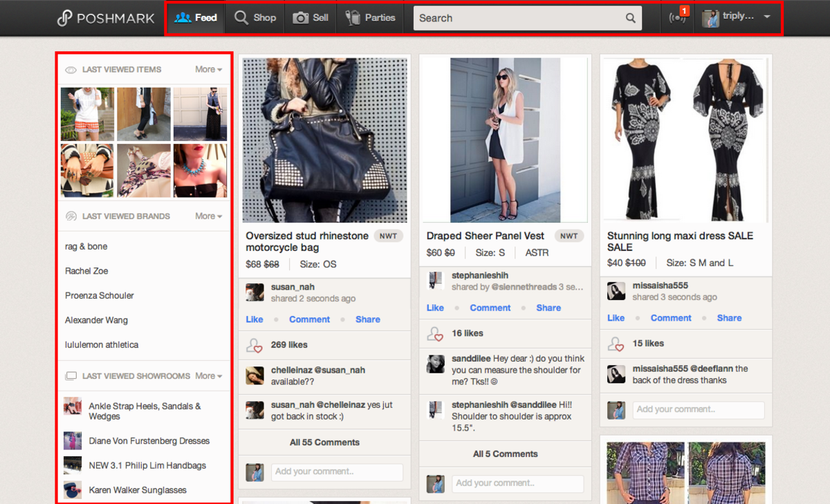Share the Draped Sheer Panel Vest listing
Screen dimensions: 830x504
pos(548,308)
